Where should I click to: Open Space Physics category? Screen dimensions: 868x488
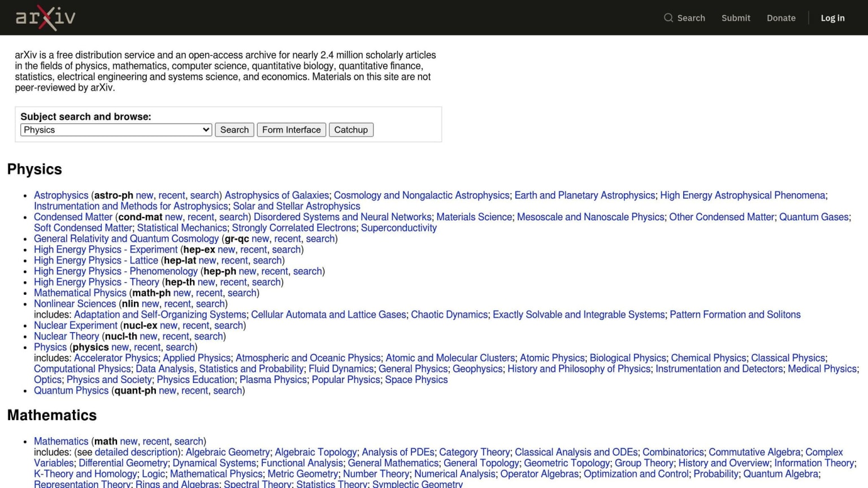pyautogui.click(x=416, y=380)
